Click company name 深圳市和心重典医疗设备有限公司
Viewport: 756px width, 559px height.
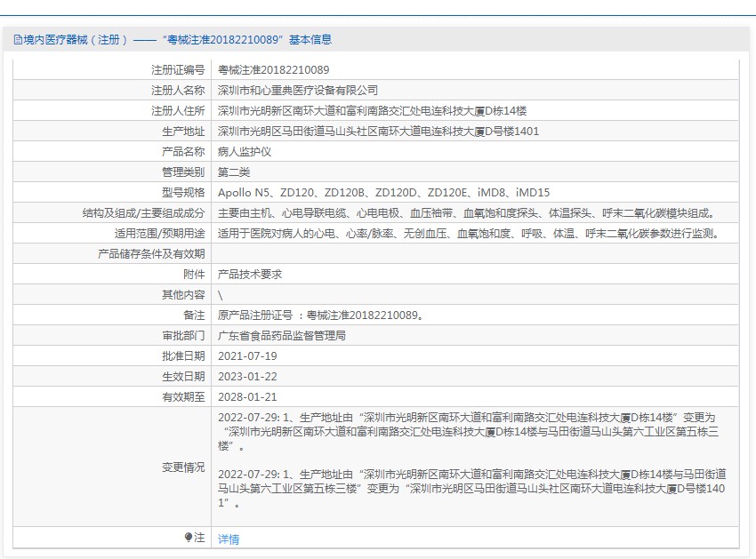tap(297, 90)
